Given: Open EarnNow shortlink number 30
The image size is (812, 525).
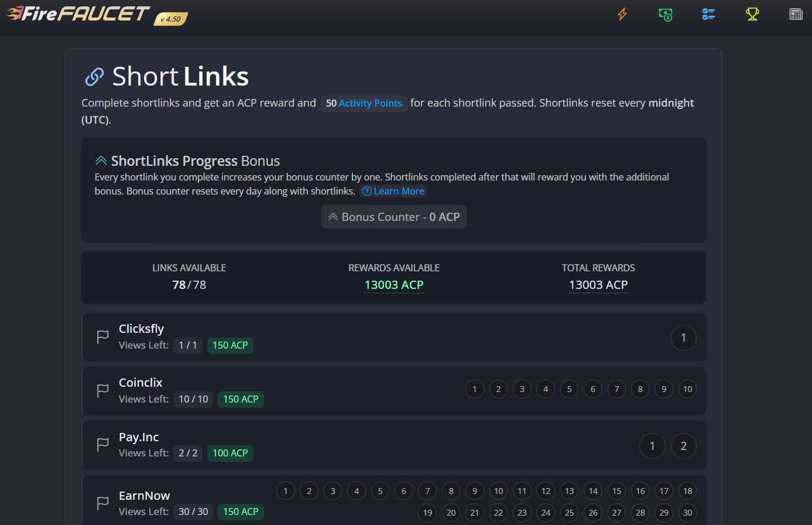Looking at the screenshot, I should click(x=688, y=513).
